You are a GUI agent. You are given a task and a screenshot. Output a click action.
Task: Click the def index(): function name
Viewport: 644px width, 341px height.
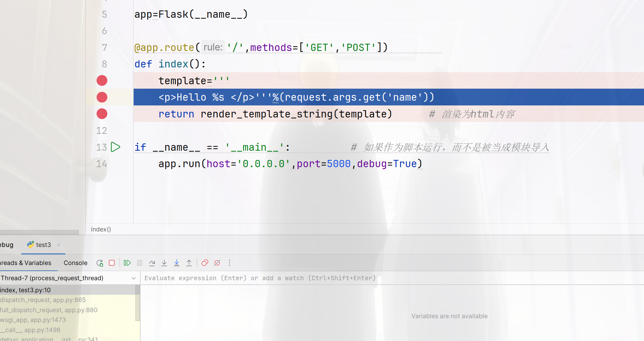tap(173, 64)
